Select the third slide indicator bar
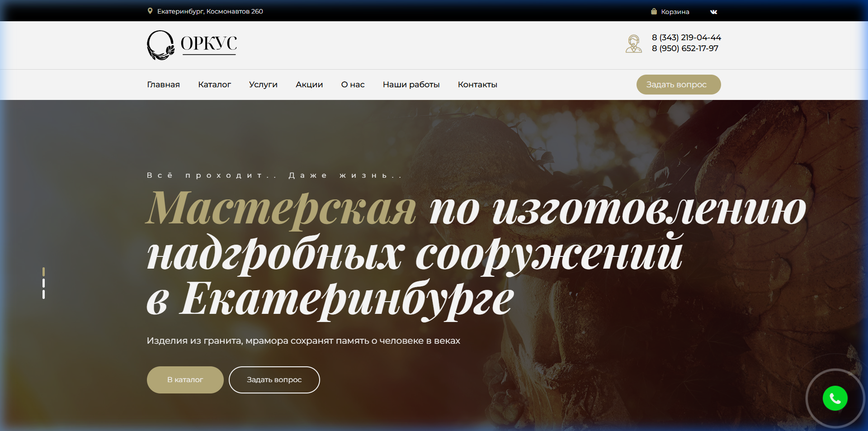This screenshot has height=431, width=868. [43, 294]
